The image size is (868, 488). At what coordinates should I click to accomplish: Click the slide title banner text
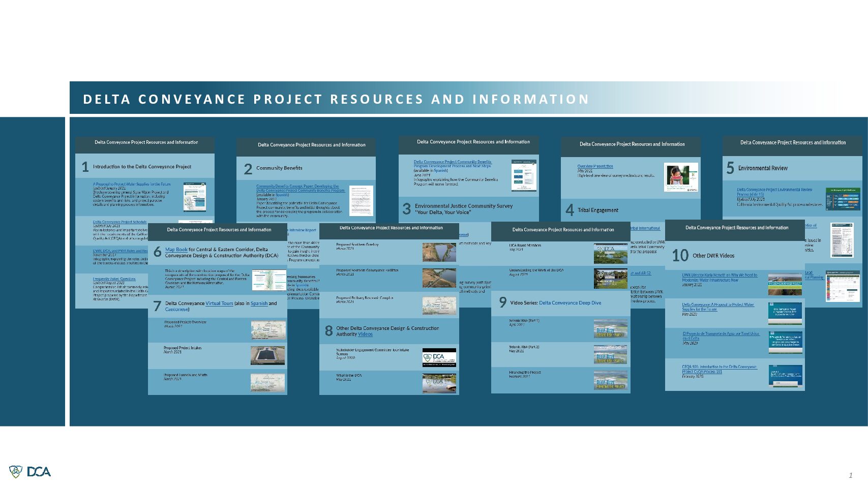click(x=336, y=99)
